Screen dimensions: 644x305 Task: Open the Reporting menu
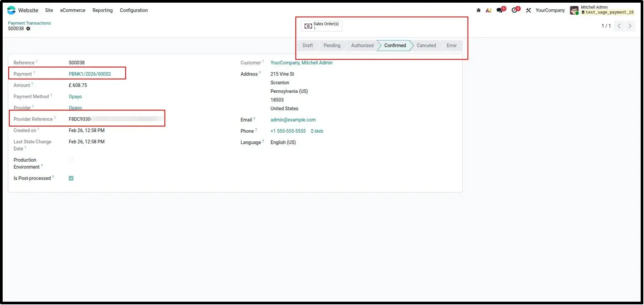[103, 10]
